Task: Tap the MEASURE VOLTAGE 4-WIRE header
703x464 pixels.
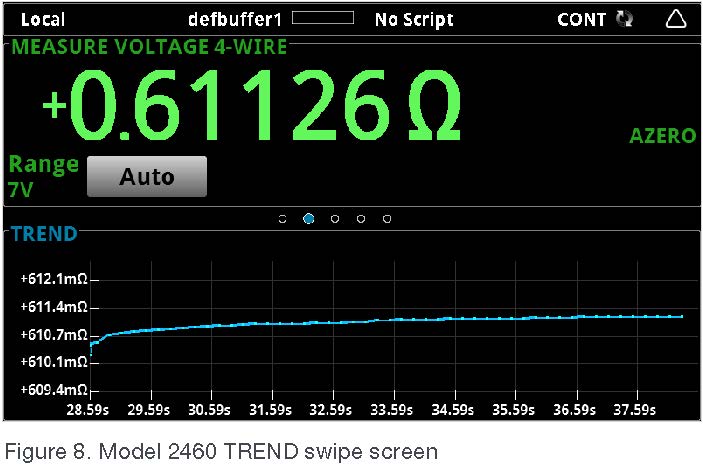Action: tap(149, 47)
